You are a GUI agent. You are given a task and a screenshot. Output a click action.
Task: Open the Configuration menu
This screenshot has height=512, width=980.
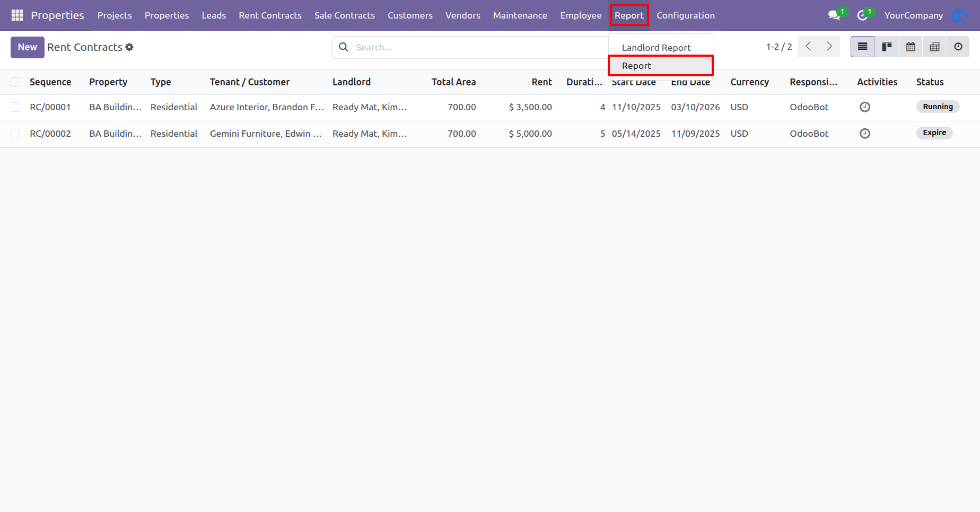point(686,15)
